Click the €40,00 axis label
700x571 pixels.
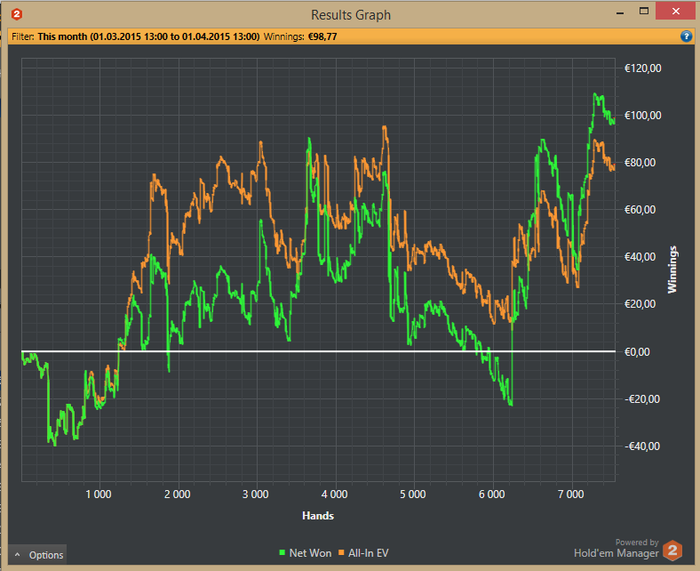click(640, 257)
